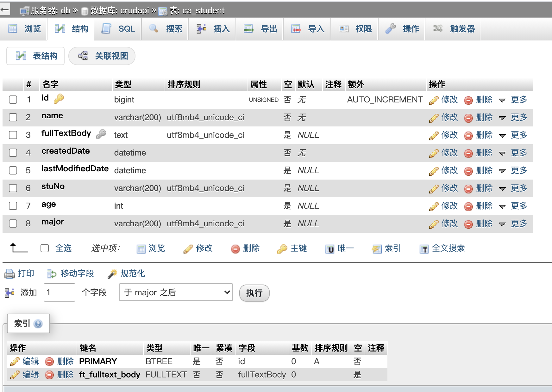This screenshot has width=552, height=392.
Task: Open the 规范化 normalization wizard icon
Action: click(x=113, y=273)
